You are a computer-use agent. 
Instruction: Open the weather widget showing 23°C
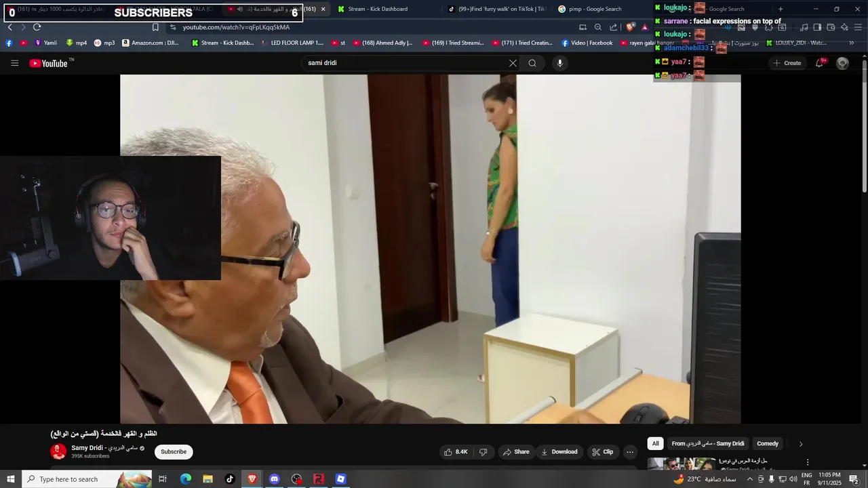704,479
